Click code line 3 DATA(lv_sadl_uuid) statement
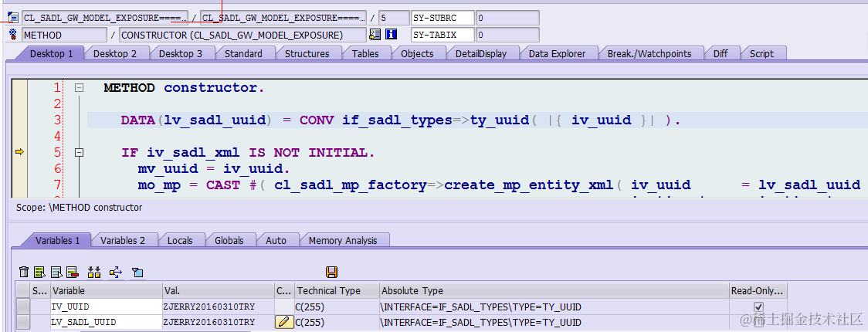 (x=401, y=120)
